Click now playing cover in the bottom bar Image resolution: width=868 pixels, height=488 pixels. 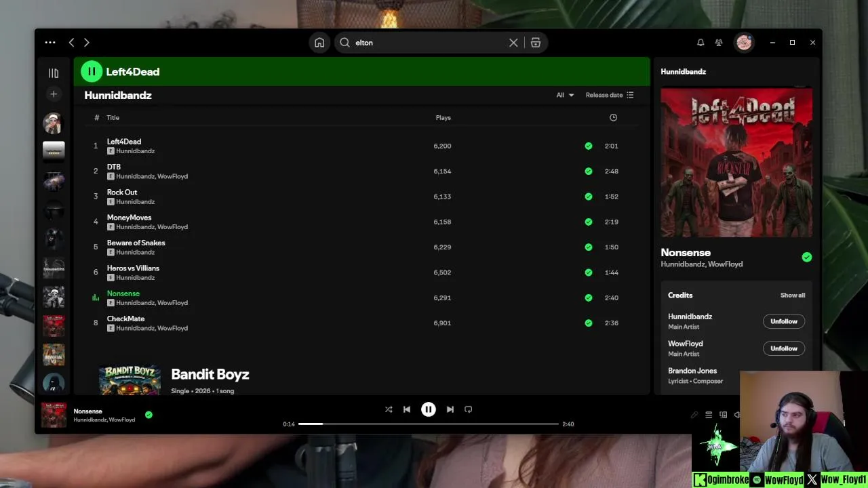[54, 415]
